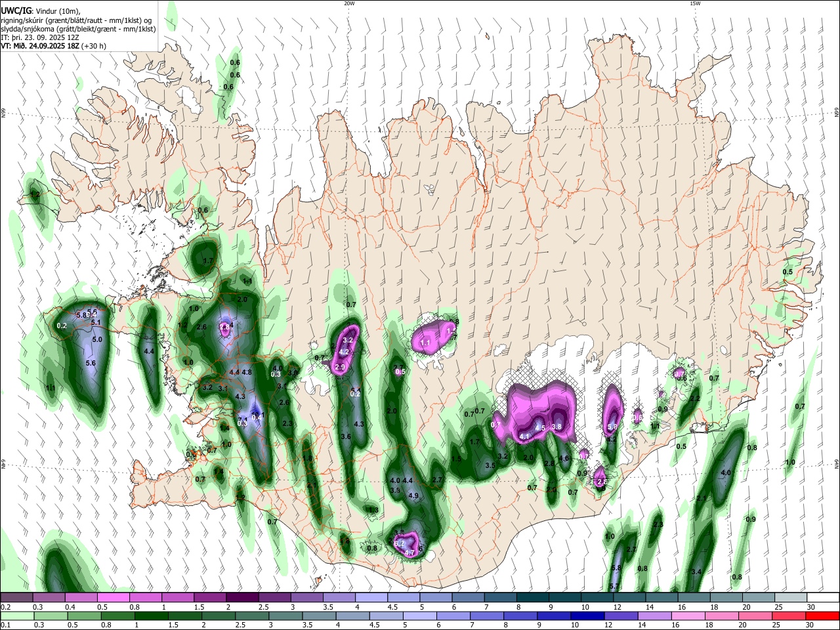Viewport: 840px width, 630px height.
Task: Click the bright red swatch ending the rain scale
Action: pyautogui.click(x=822, y=616)
